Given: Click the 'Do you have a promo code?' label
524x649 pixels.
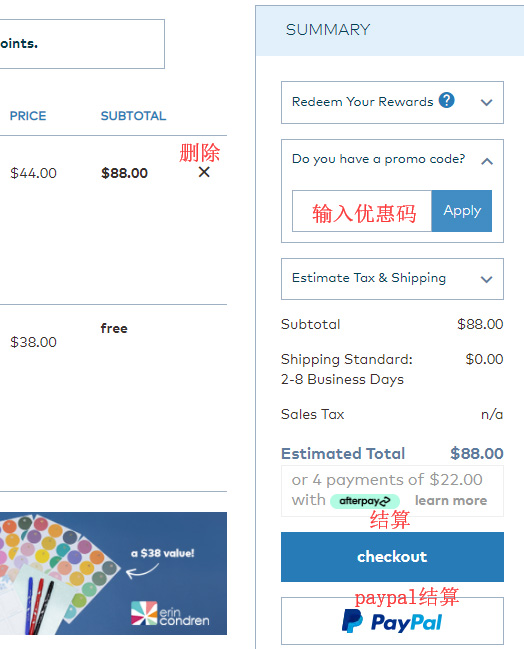Looking at the screenshot, I should [378, 159].
